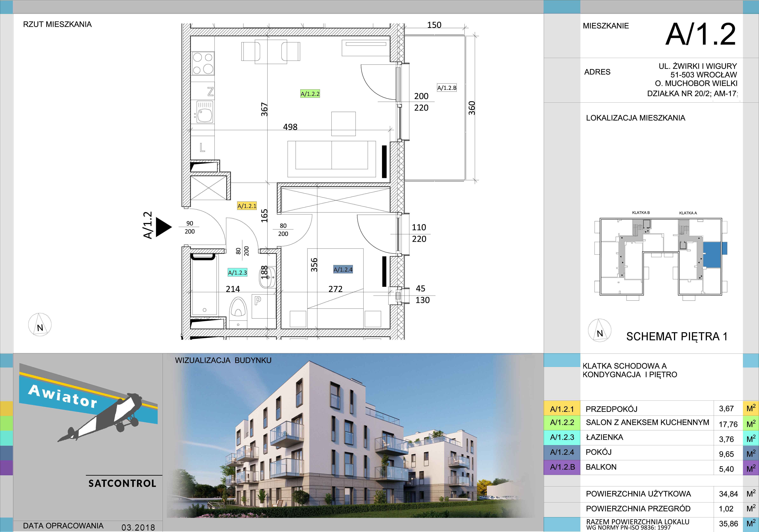Click the 214 bathroom width dimension
Viewport: 759px width, 532px height.
click(233, 289)
